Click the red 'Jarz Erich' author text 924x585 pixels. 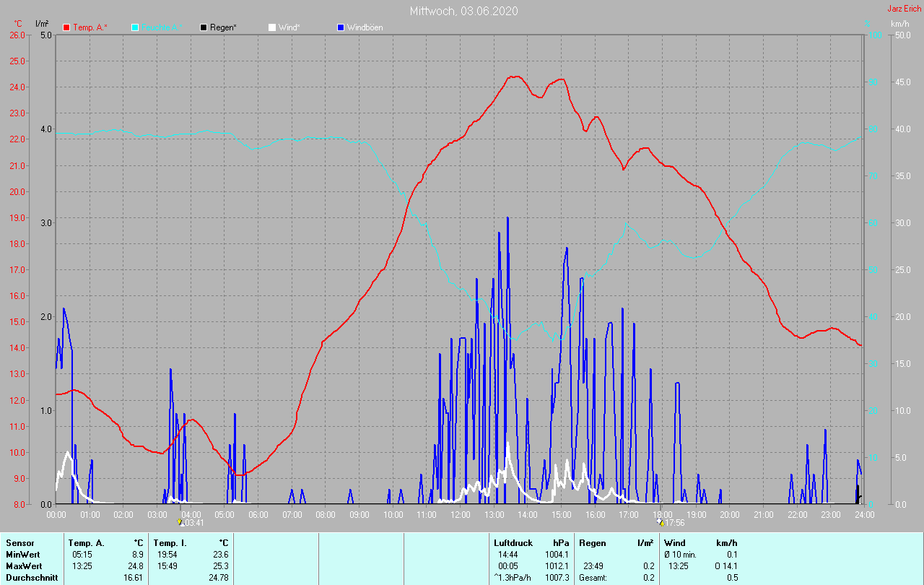(904, 9)
